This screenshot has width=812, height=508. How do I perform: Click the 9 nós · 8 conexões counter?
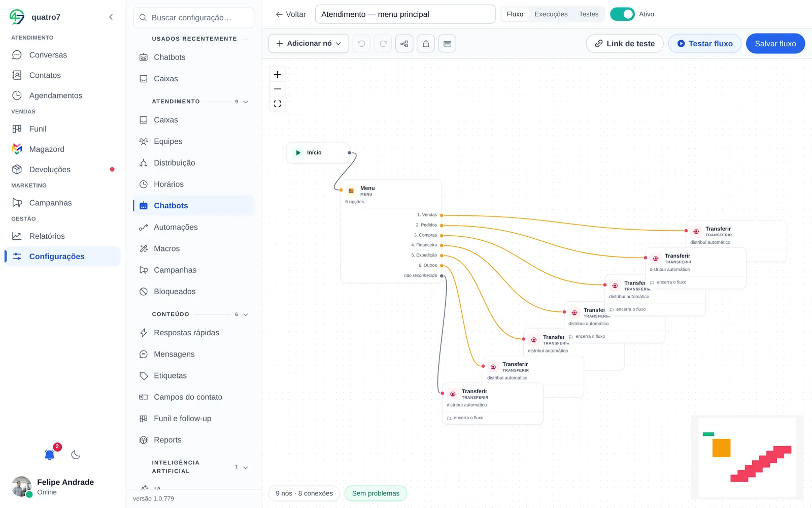click(x=304, y=493)
